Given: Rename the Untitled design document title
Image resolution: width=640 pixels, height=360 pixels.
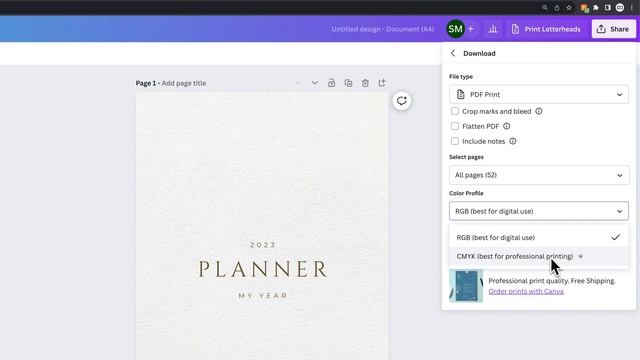Looking at the screenshot, I should (x=383, y=29).
